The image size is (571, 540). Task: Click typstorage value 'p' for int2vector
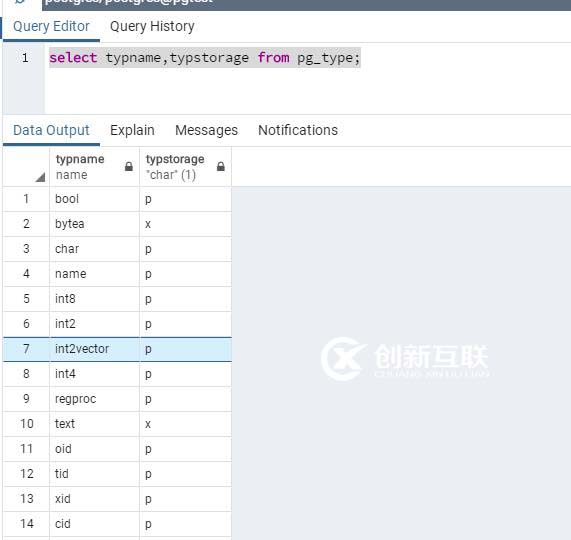coord(185,349)
